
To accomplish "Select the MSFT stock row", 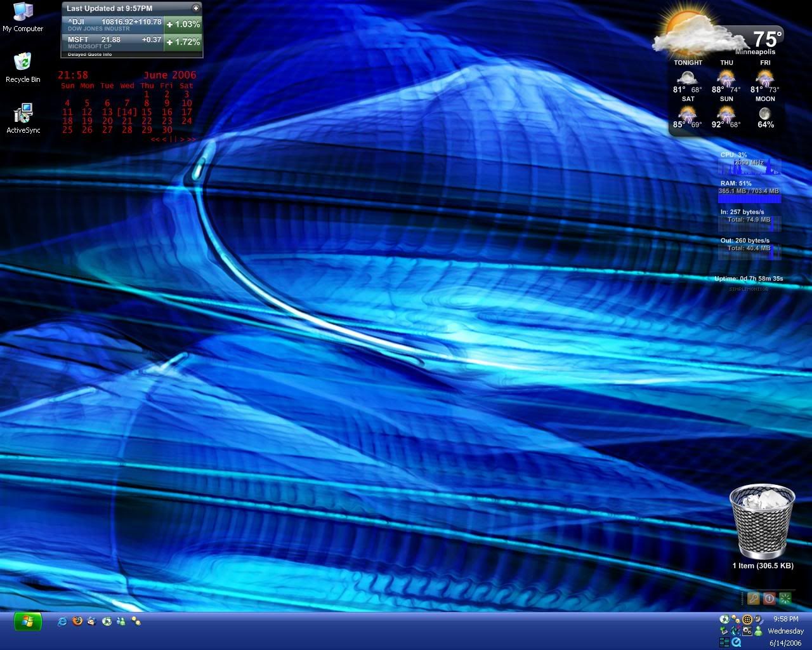I will (x=114, y=43).
